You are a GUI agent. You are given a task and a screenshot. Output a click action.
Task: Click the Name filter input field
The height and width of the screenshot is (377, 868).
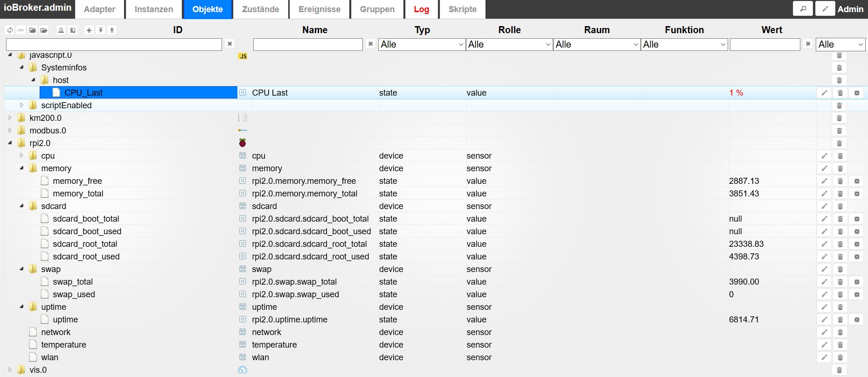(x=308, y=44)
